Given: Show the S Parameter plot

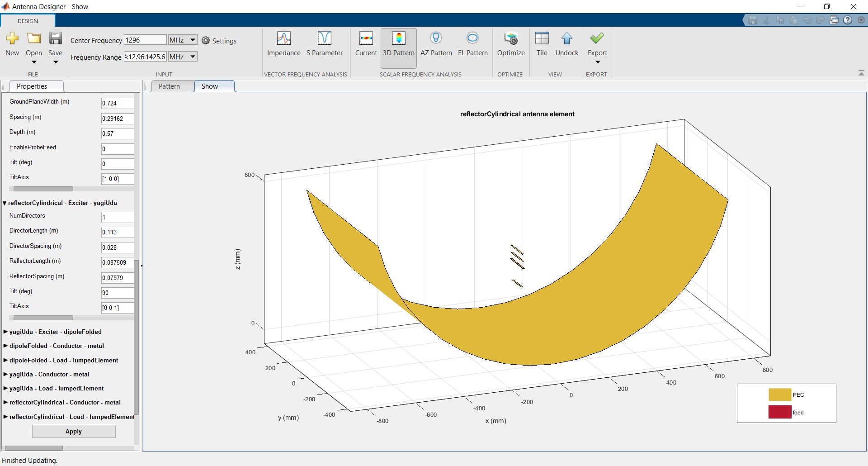Looking at the screenshot, I should [324, 44].
